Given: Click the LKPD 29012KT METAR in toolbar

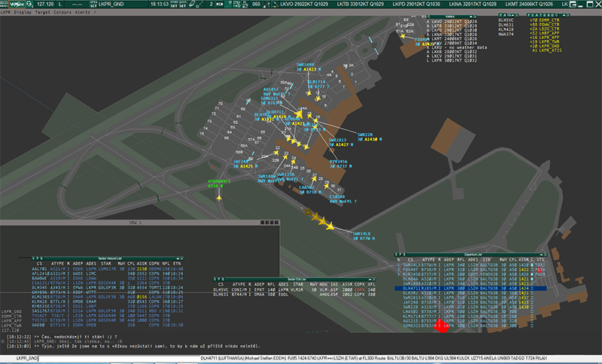Looking at the screenshot, I should coord(416,4).
